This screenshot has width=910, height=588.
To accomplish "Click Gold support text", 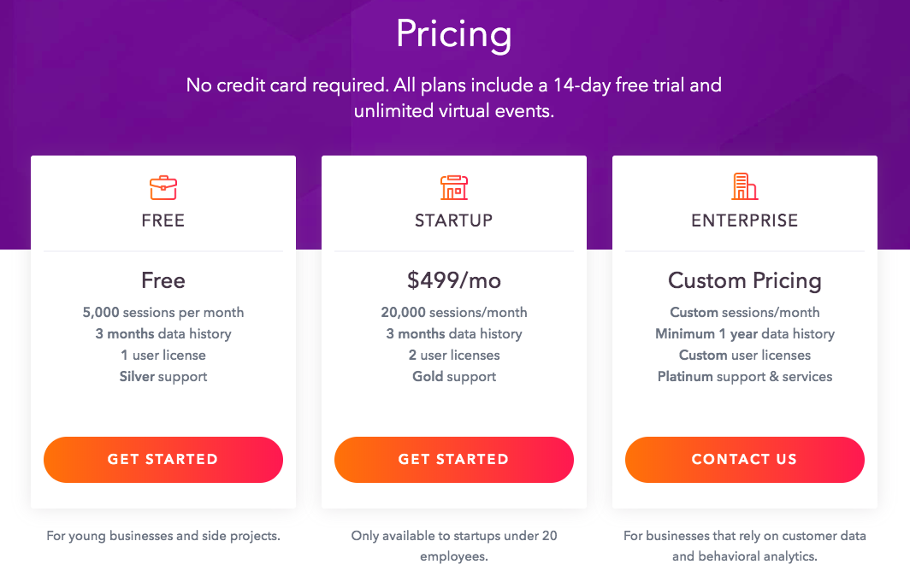I will (x=454, y=377).
